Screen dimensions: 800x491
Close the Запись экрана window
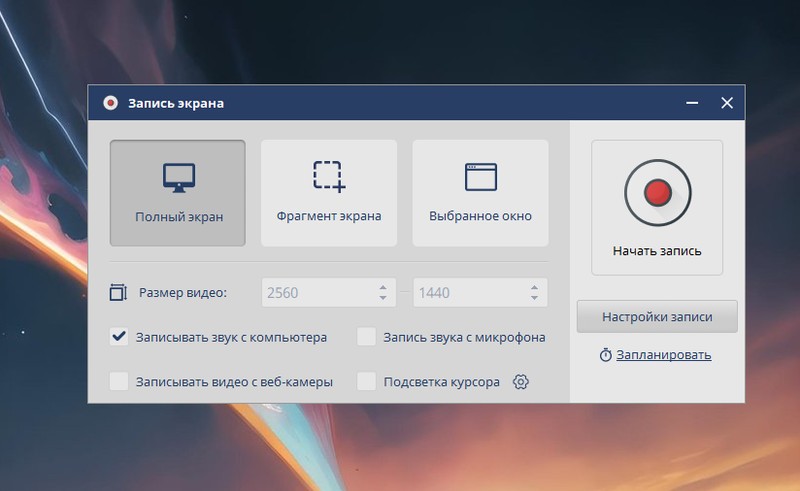pos(727,103)
